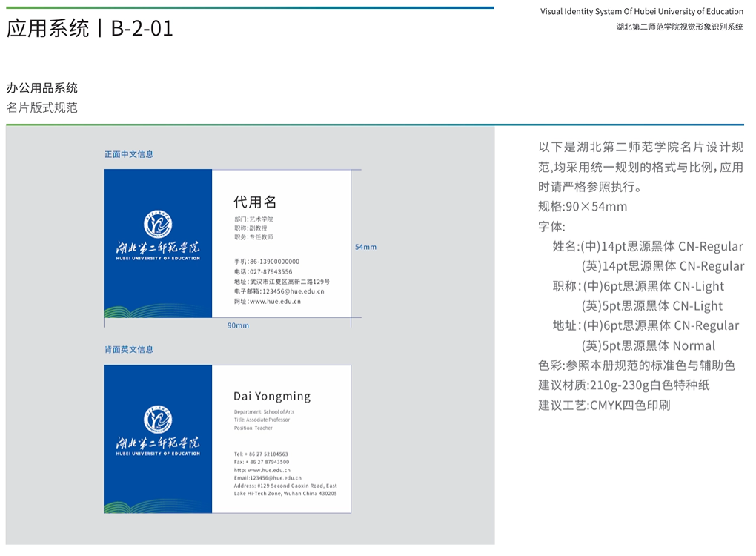
Task: Select the 54mm height dimension label
Action: [x=365, y=247]
